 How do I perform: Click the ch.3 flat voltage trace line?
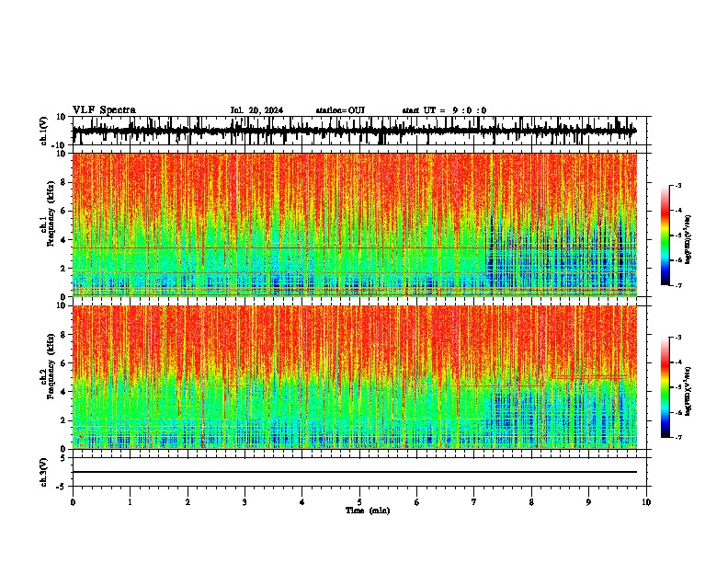point(355,472)
